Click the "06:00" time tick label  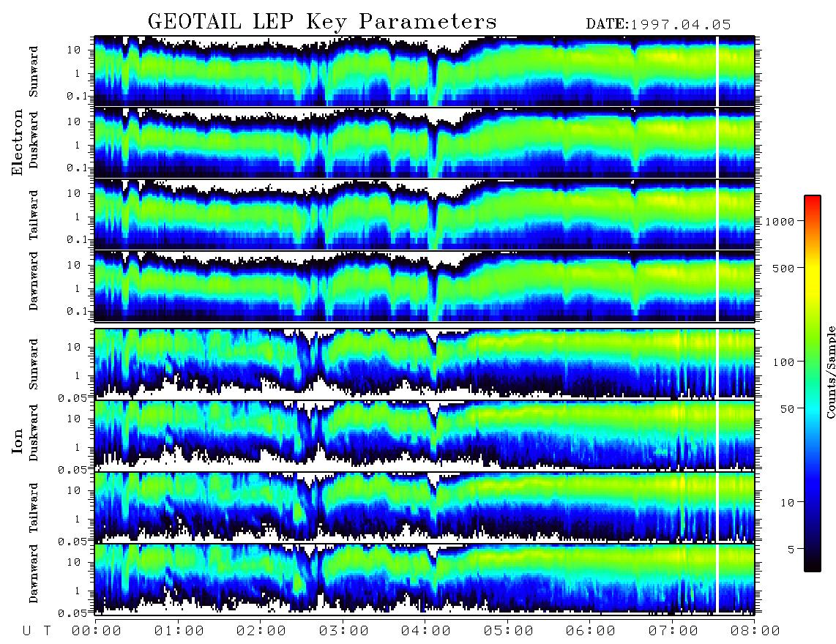tap(591, 632)
